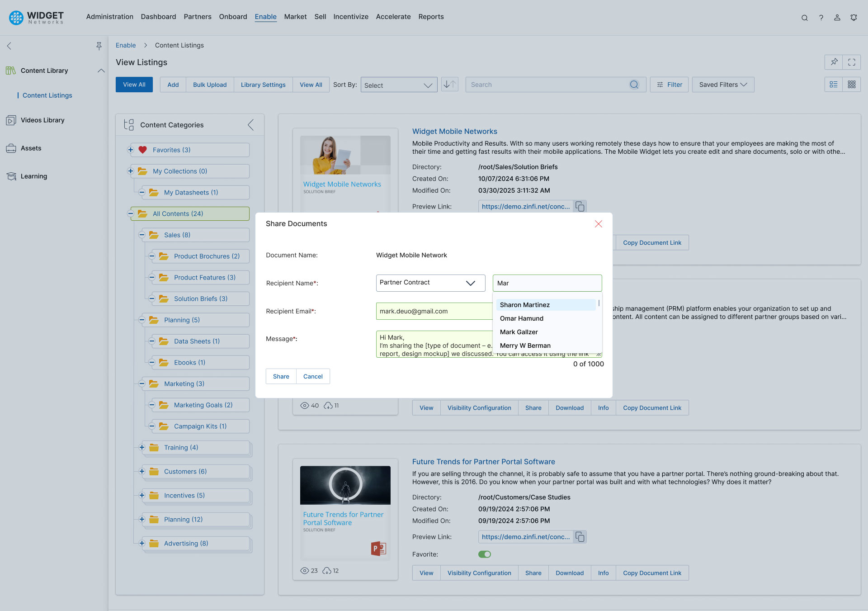Expand the Training category
The image size is (868, 611).
point(142,447)
